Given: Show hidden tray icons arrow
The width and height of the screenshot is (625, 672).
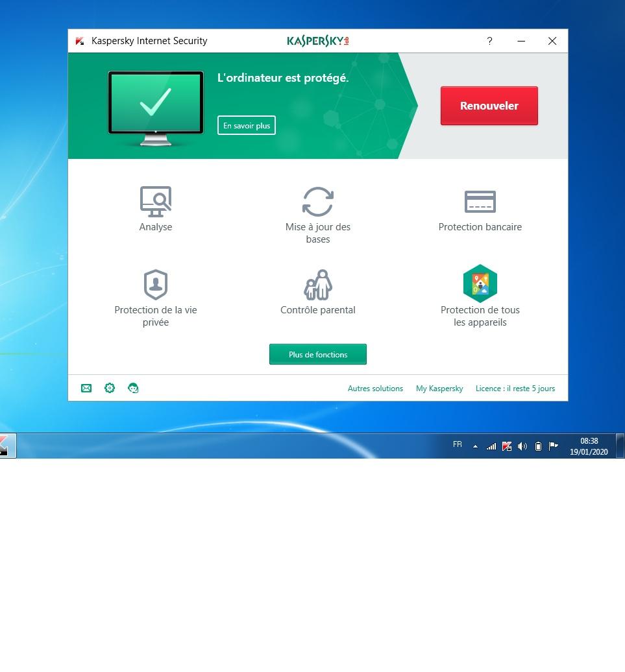Looking at the screenshot, I should pos(475,446).
